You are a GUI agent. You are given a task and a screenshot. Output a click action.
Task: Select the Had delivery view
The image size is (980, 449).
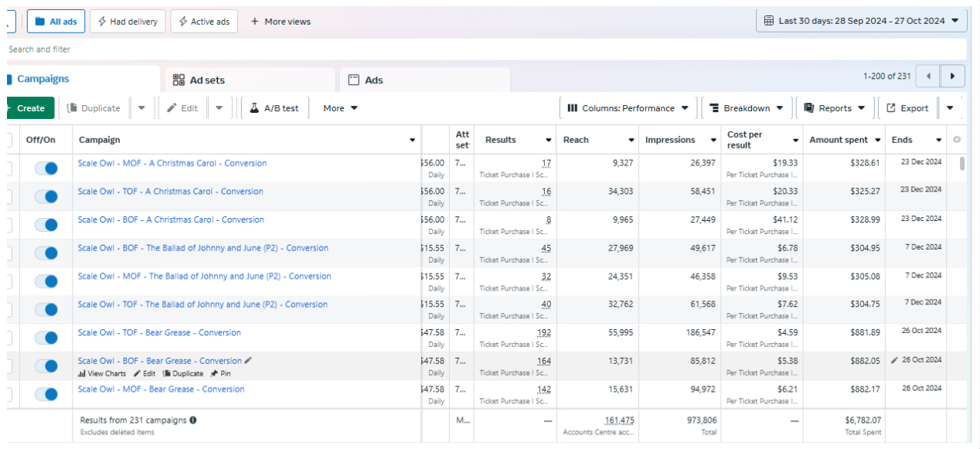pos(126,22)
